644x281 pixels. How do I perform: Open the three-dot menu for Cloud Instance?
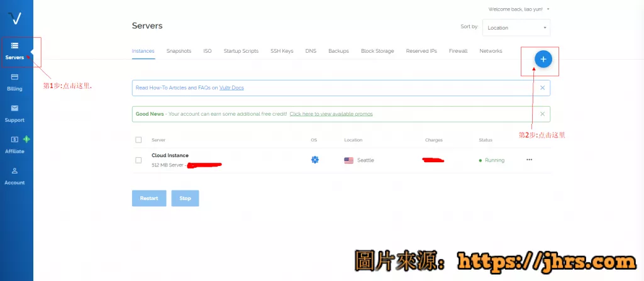(529, 160)
